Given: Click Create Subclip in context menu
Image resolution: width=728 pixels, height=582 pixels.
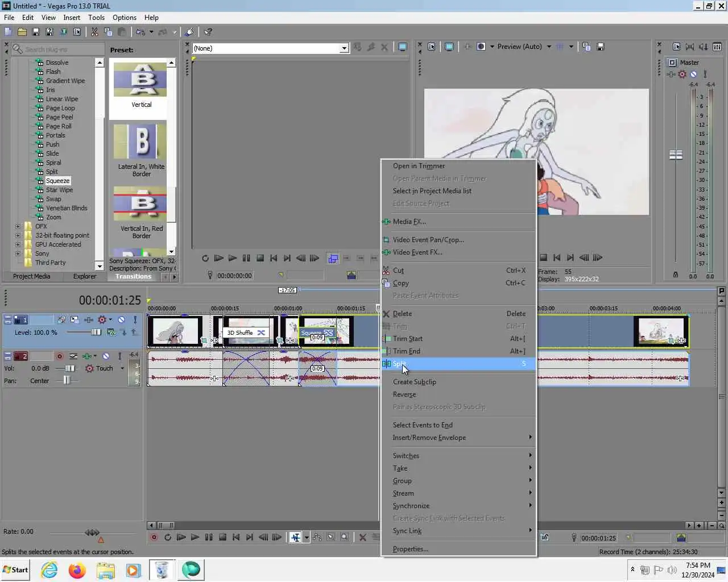Looking at the screenshot, I should click(458, 382).
